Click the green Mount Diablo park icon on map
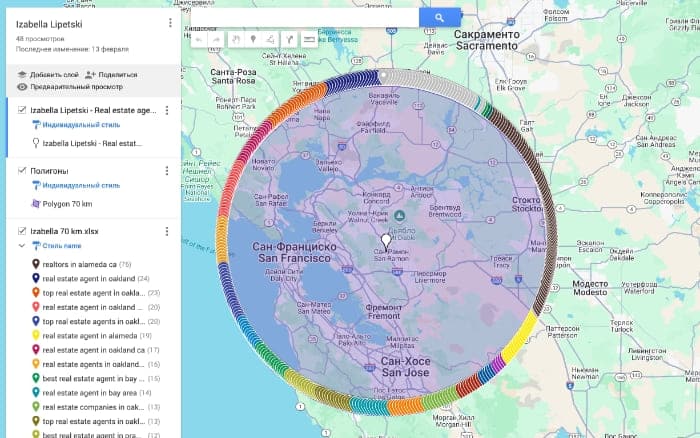The width and height of the screenshot is (700, 438). pos(400,217)
